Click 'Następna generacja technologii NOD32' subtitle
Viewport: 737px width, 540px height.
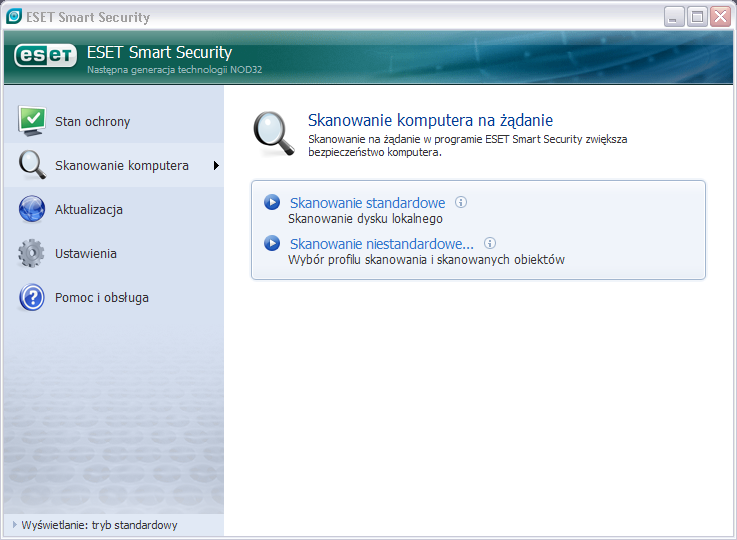click(174, 70)
